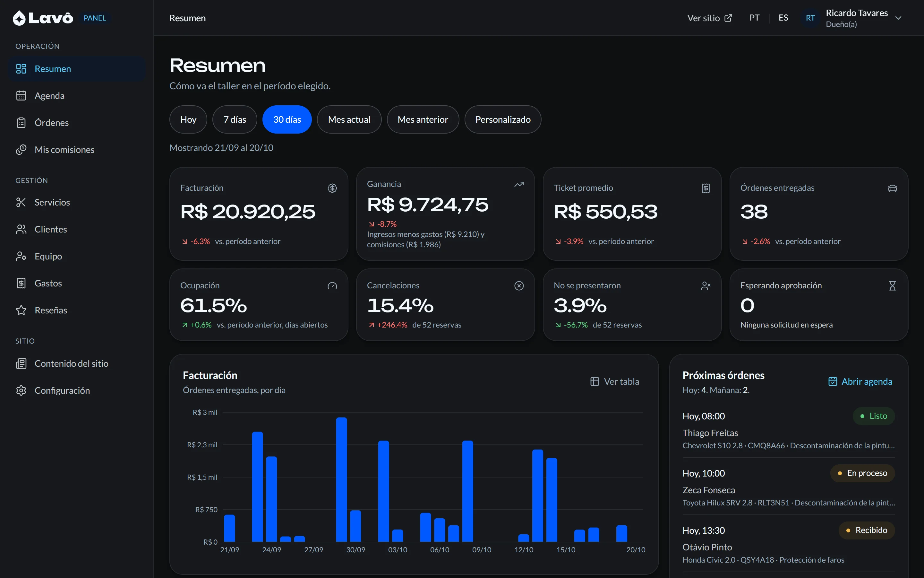Screen dimensions: 924x578
Task: Open Resumen in the sidebar
Action: pos(77,69)
